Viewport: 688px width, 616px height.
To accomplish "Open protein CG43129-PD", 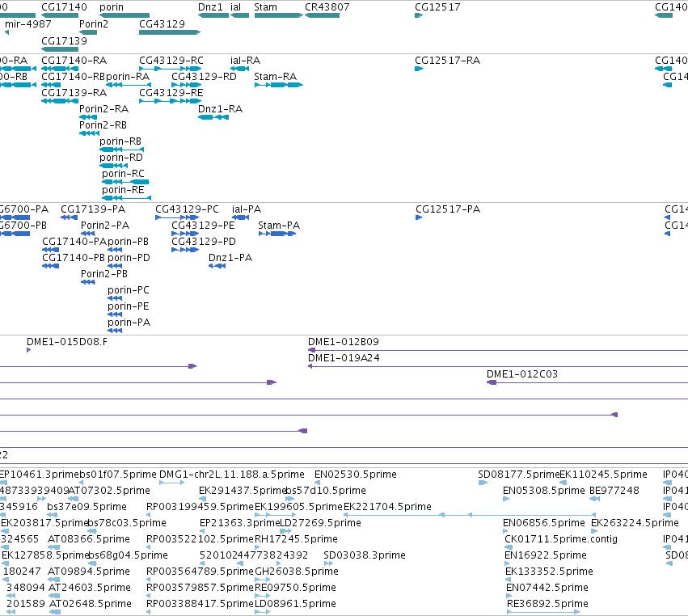I will tap(185, 250).
